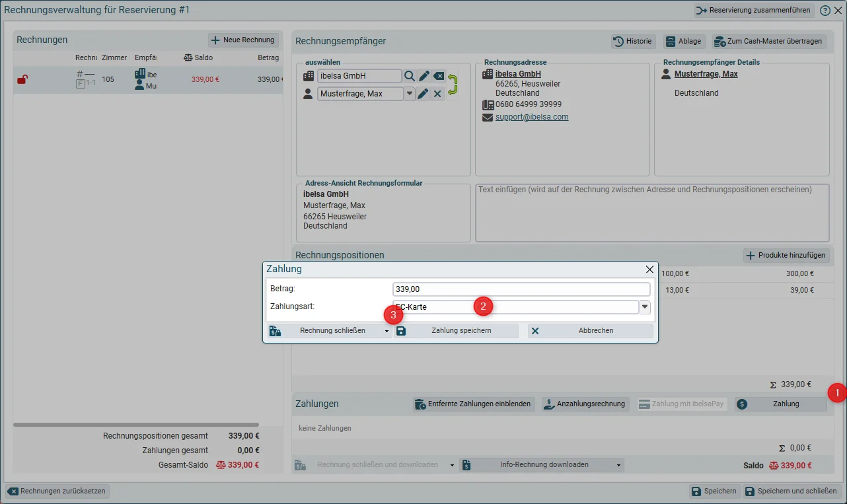Click the search icon beside ibelsa GmbH
The height and width of the screenshot is (504, 847).
point(410,76)
